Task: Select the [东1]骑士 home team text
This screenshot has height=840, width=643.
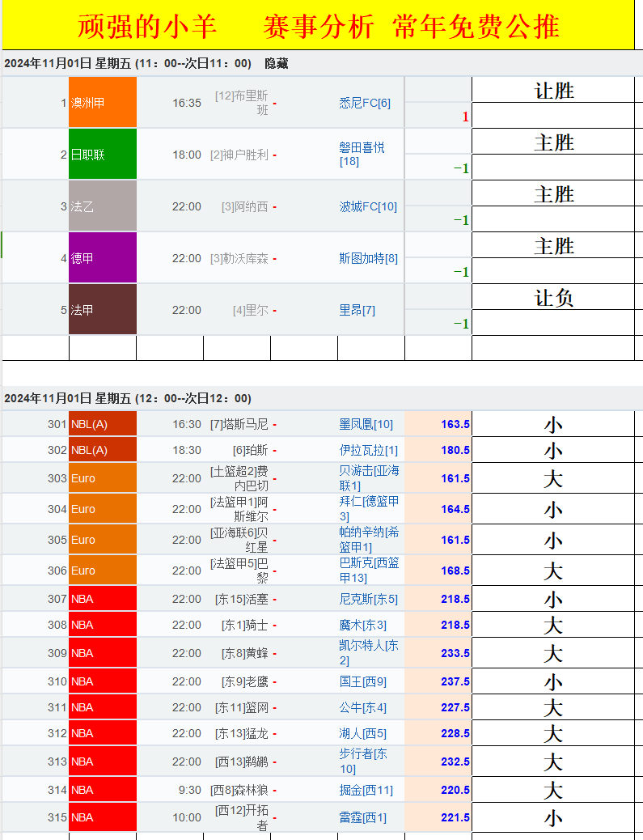Action: pos(245,626)
